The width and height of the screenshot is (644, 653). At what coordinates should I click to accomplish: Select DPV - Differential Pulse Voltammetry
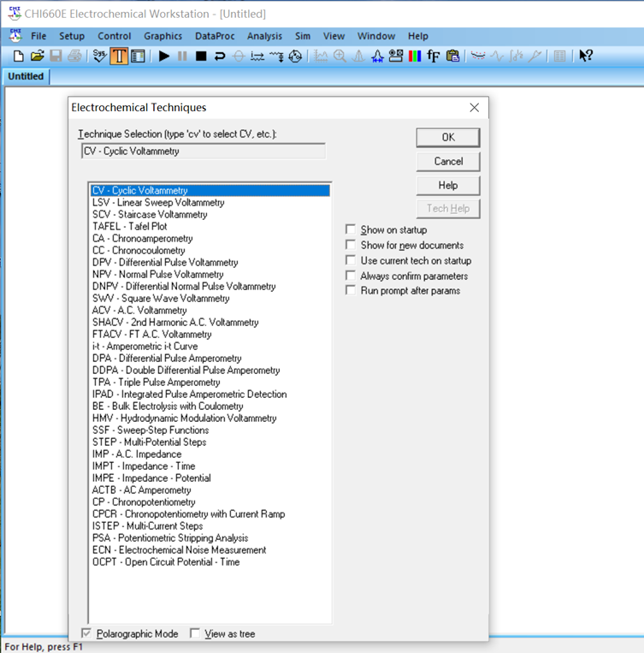(165, 263)
